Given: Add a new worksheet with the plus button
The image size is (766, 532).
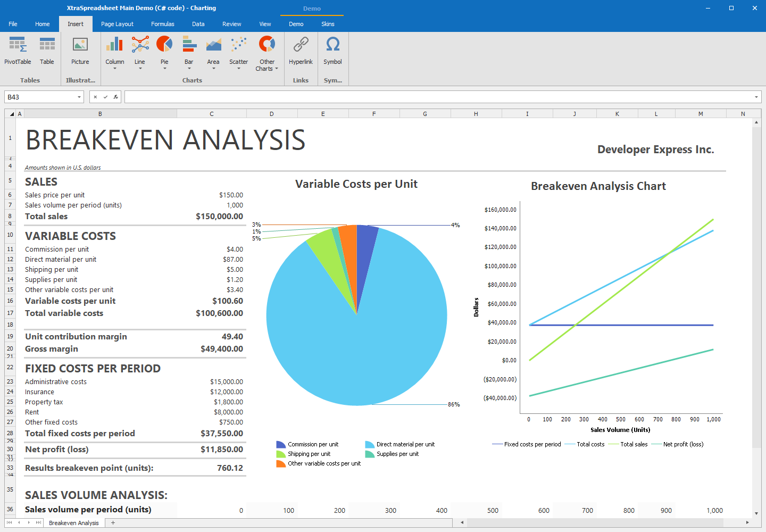Looking at the screenshot, I should pyautogui.click(x=112, y=523).
